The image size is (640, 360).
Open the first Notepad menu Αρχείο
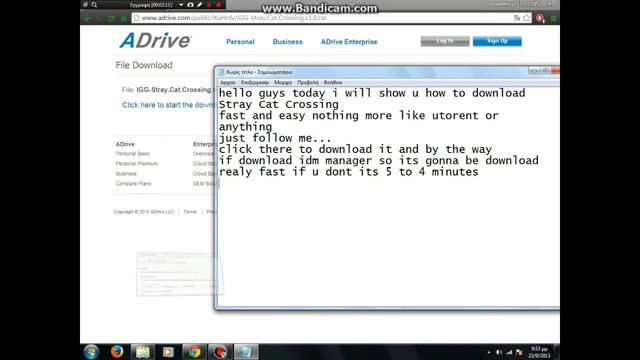click(x=228, y=83)
